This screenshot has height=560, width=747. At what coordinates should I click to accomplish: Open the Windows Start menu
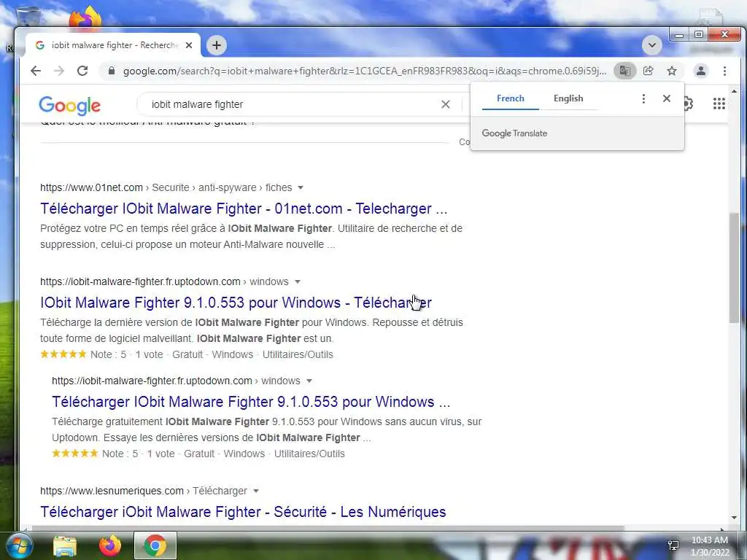tap(19, 545)
